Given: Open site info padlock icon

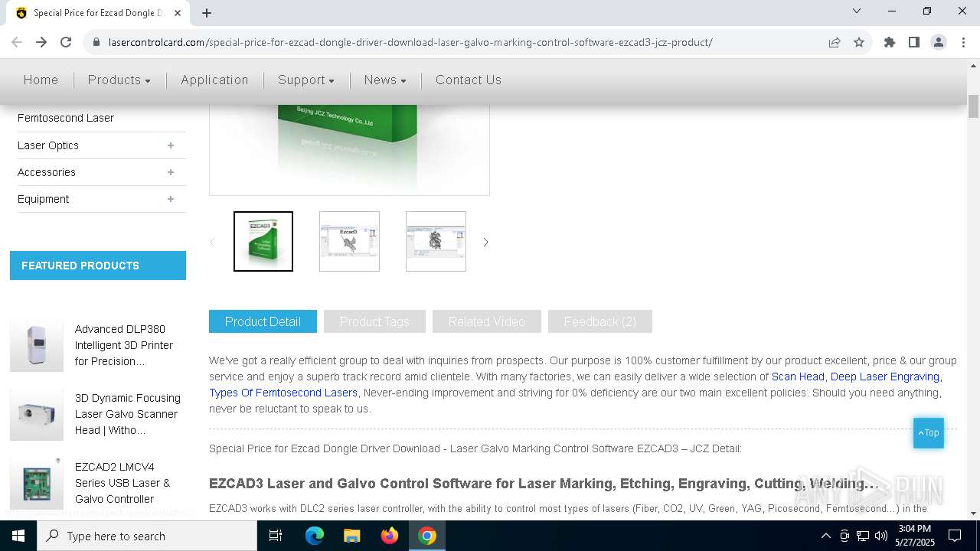Looking at the screenshot, I should click(96, 42).
